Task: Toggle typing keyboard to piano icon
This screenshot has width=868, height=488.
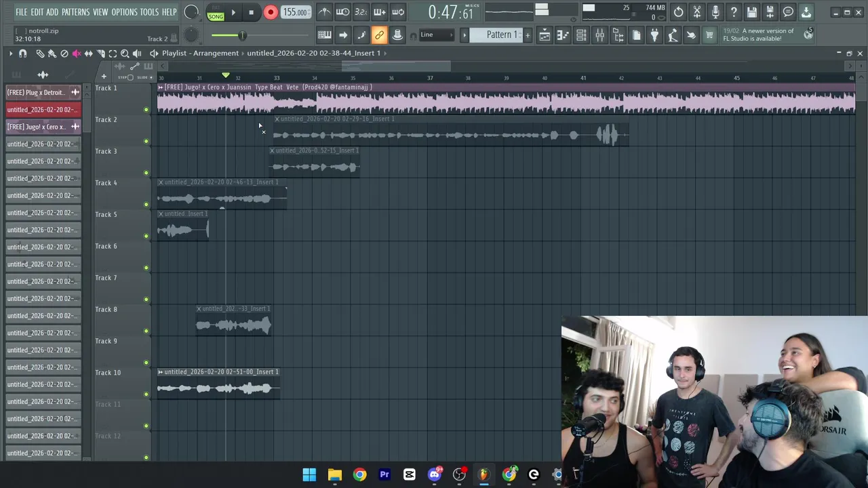Action: [325, 35]
